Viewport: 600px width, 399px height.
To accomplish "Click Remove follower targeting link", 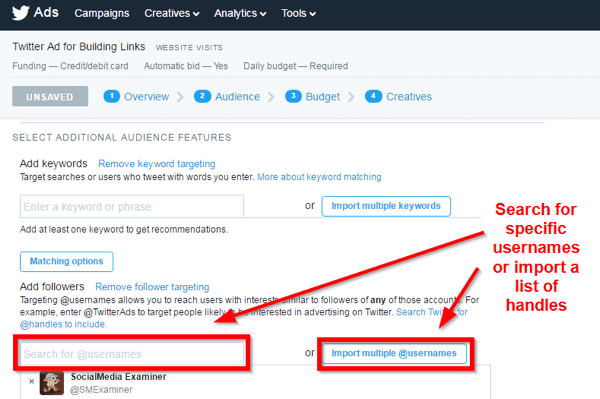I will [x=152, y=287].
